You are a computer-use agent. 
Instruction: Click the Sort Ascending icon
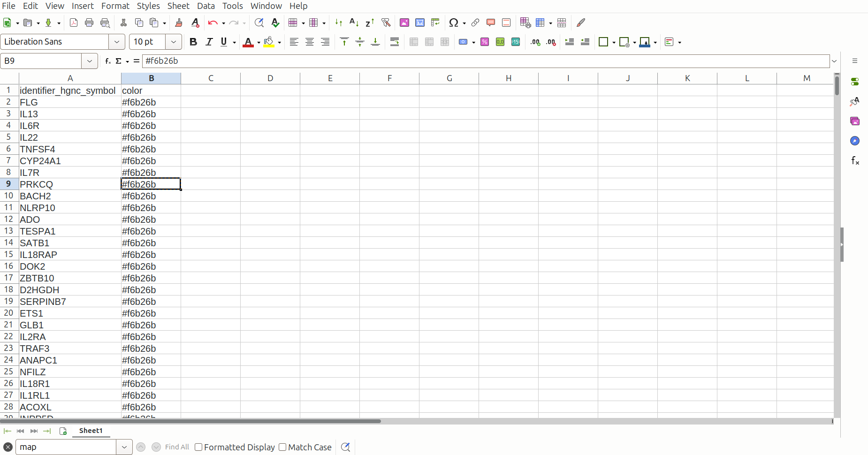tap(354, 23)
